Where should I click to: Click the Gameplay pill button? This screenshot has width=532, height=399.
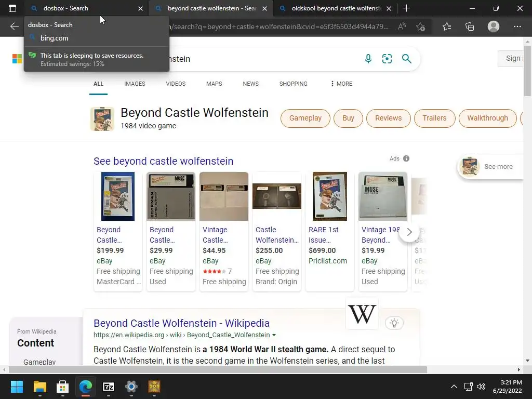[x=305, y=118]
